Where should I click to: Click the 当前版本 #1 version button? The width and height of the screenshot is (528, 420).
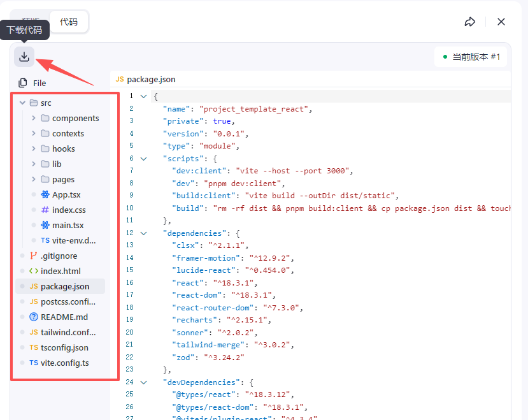[x=471, y=57]
